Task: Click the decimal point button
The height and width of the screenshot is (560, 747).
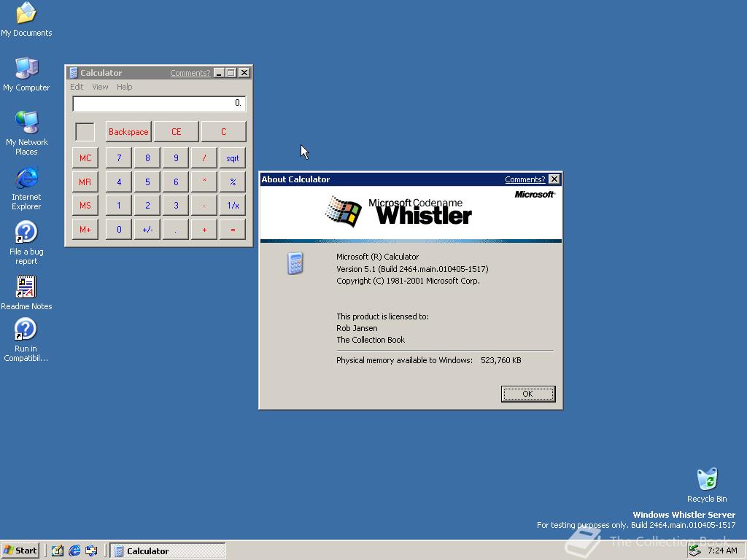Action: [176, 229]
